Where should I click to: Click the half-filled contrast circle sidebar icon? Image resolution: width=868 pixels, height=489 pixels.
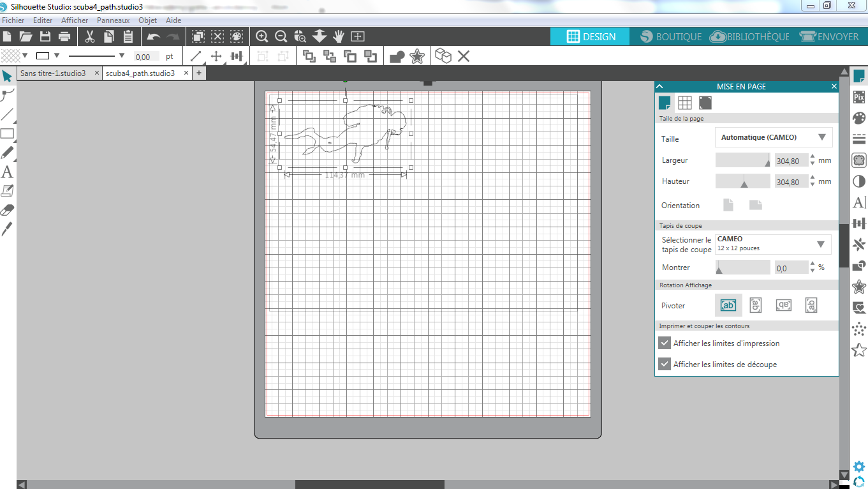pos(859,181)
